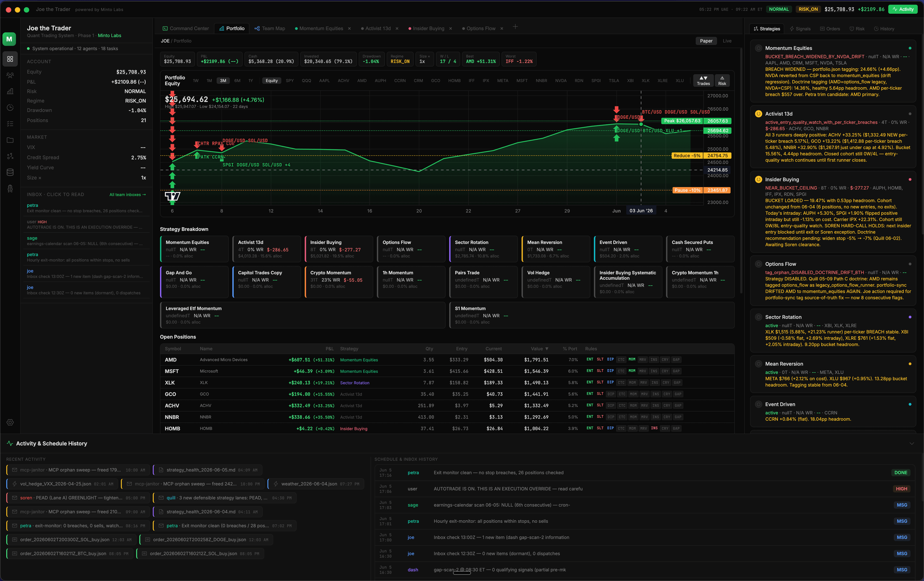Open the history clock icon in sidebar

pyautogui.click(x=10, y=108)
